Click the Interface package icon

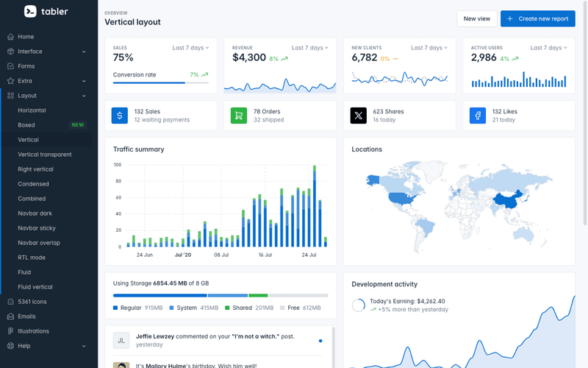pos(10,52)
